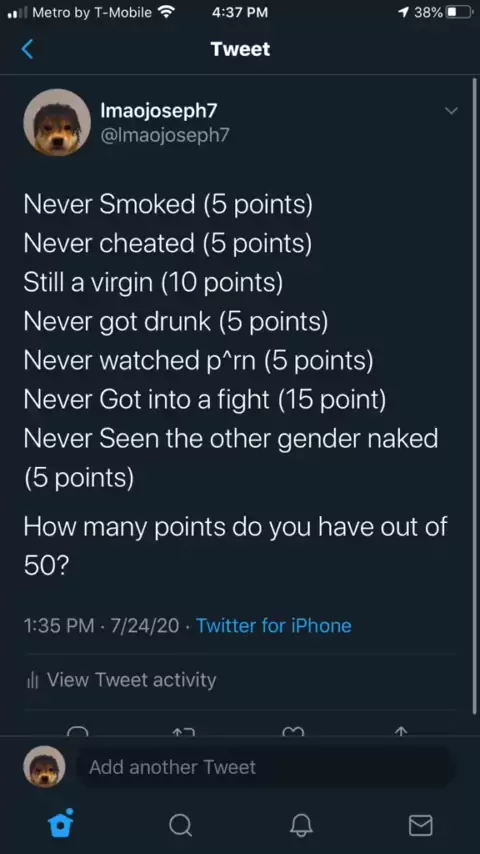Open the Search tab magnifier
Viewport: 480px width, 854px height.
(x=180, y=825)
